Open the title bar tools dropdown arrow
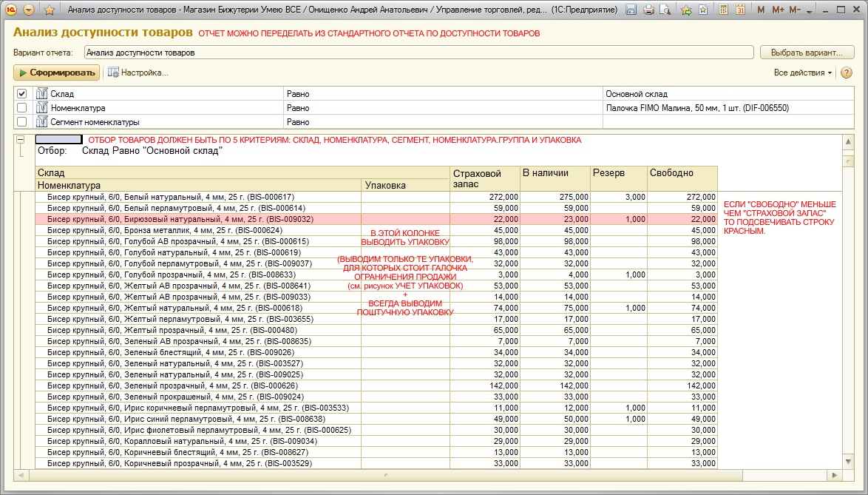868x495 pixels. [x=809, y=11]
